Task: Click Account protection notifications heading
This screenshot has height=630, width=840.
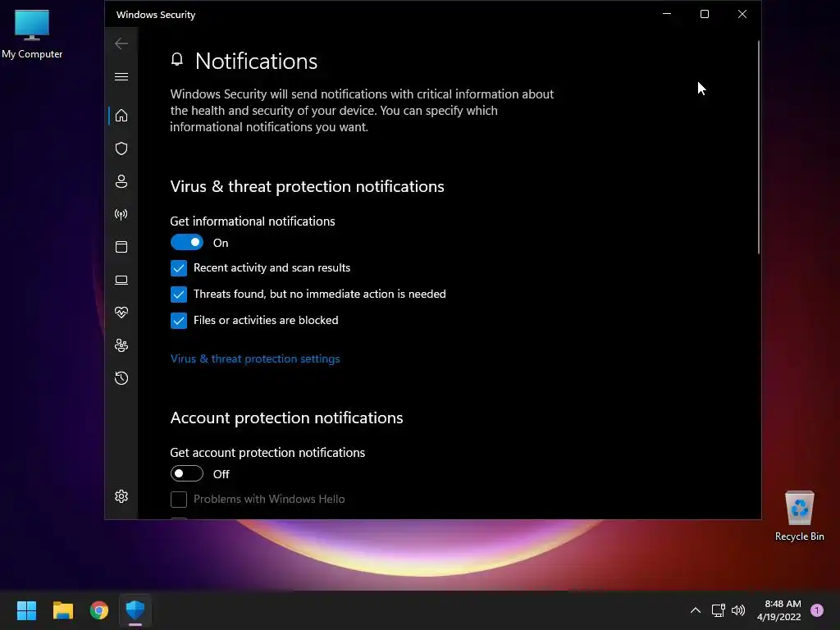Action: tap(286, 418)
